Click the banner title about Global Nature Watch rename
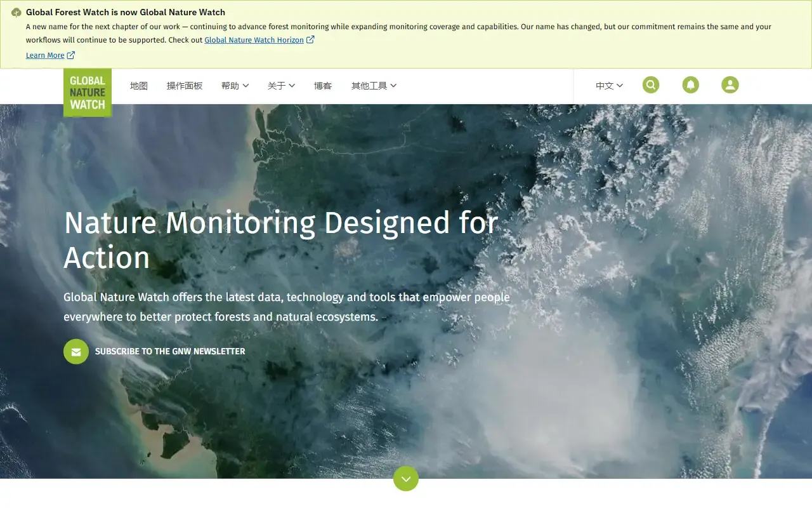The image size is (812, 508). 126,12
